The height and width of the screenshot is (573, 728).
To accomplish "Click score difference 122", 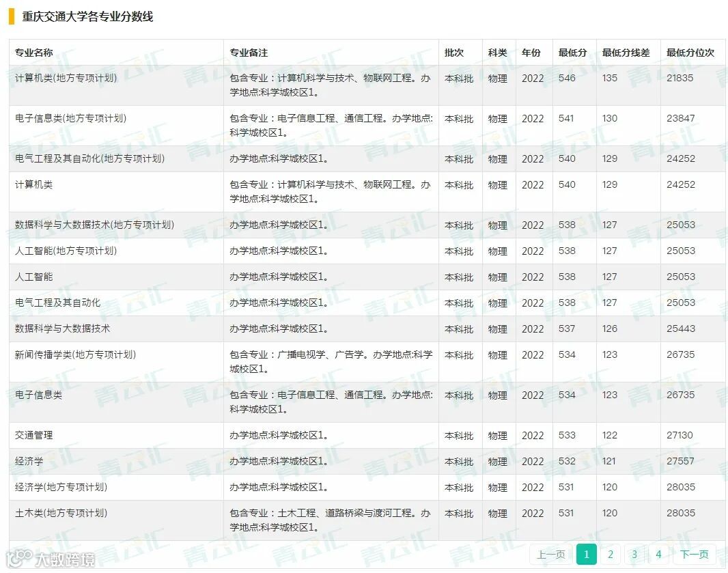I will (x=610, y=435).
